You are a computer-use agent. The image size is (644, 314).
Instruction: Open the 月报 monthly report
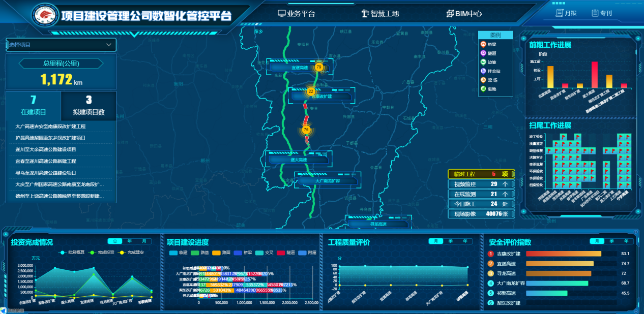(566, 13)
